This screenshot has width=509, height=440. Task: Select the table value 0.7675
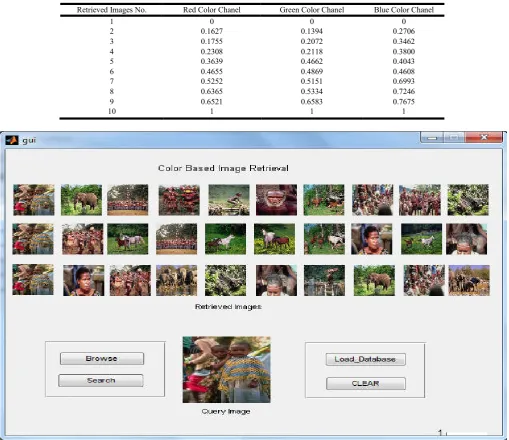(x=404, y=102)
